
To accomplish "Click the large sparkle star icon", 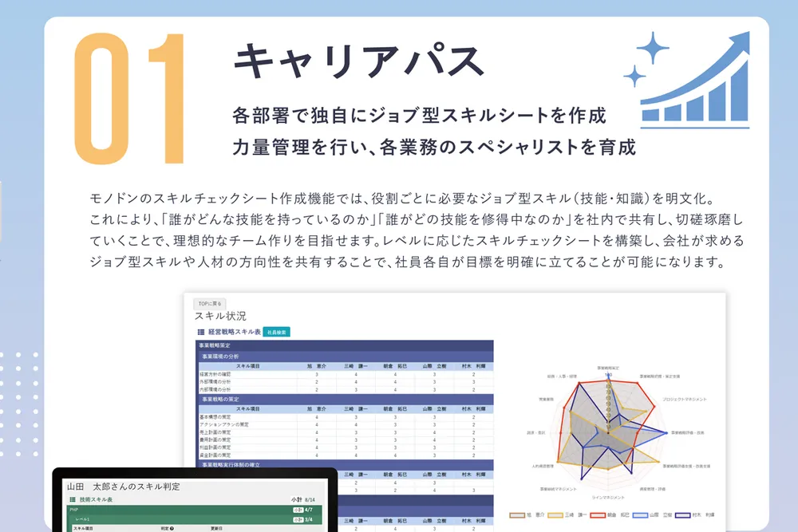I will point(653,49).
